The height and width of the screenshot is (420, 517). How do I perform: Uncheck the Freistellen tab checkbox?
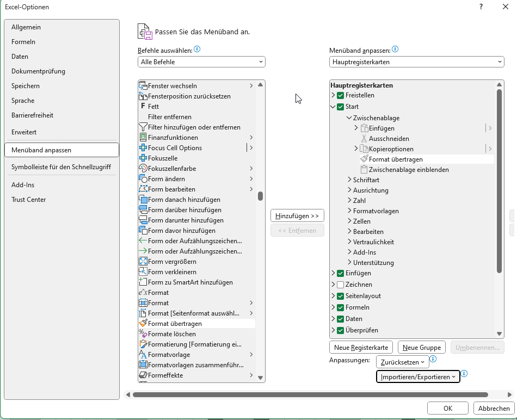(x=341, y=95)
